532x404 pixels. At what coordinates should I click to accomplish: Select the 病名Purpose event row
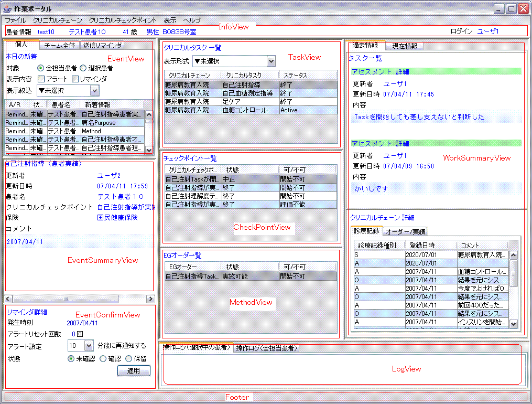[75, 123]
